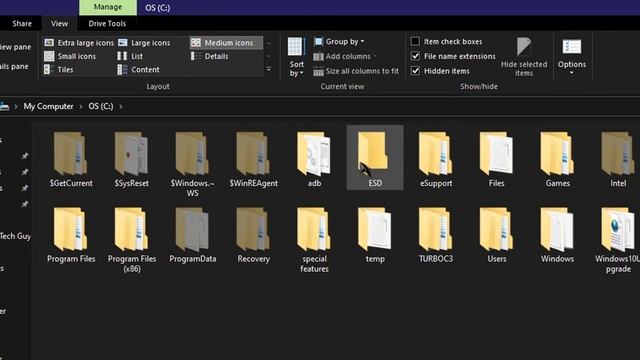Select the Recovery folder

253,235
